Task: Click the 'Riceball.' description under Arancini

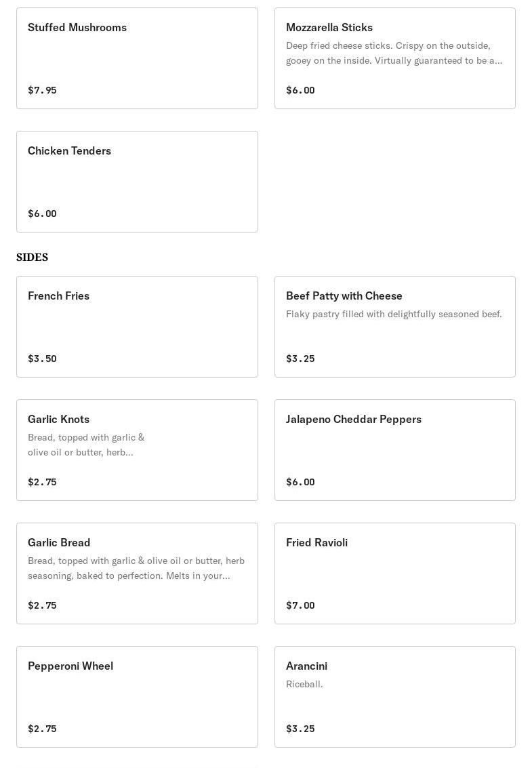Action: point(304,684)
